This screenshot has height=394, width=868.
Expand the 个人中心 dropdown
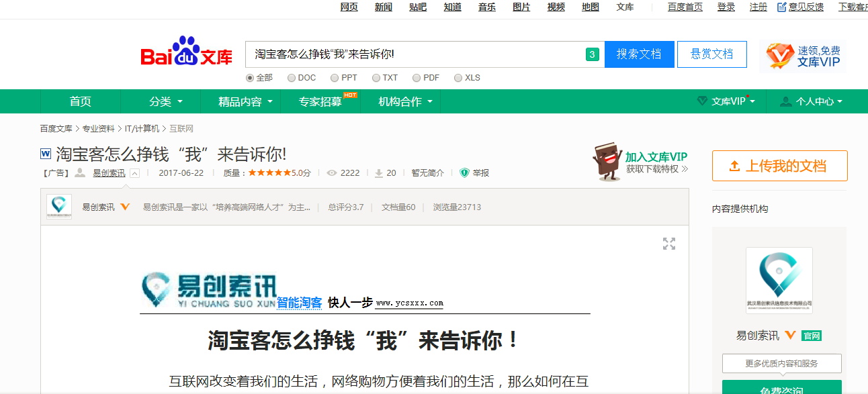(840, 102)
